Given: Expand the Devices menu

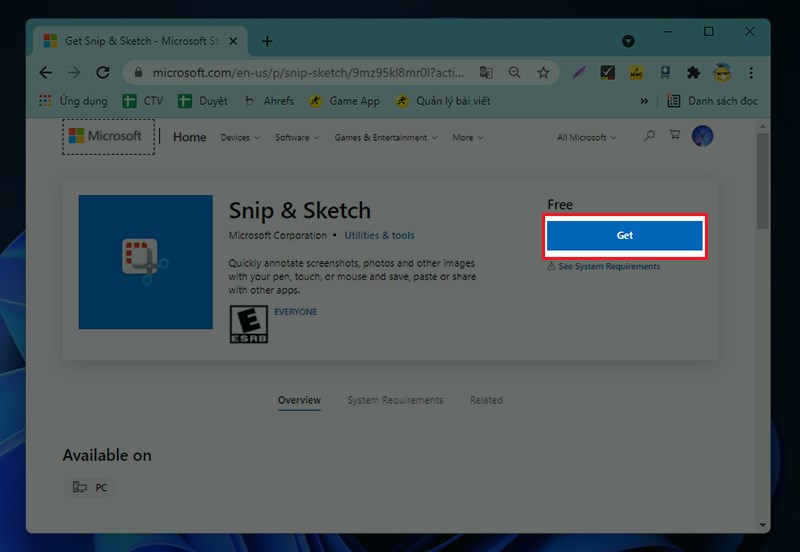Looking at the screenshot, I should (240, 138).
